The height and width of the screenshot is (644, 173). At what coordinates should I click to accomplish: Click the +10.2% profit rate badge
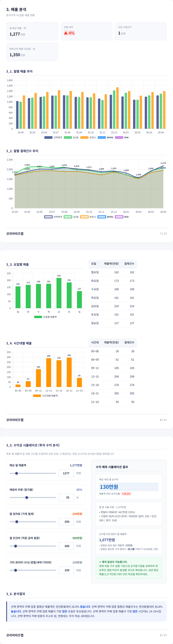[x=126, y=494]
